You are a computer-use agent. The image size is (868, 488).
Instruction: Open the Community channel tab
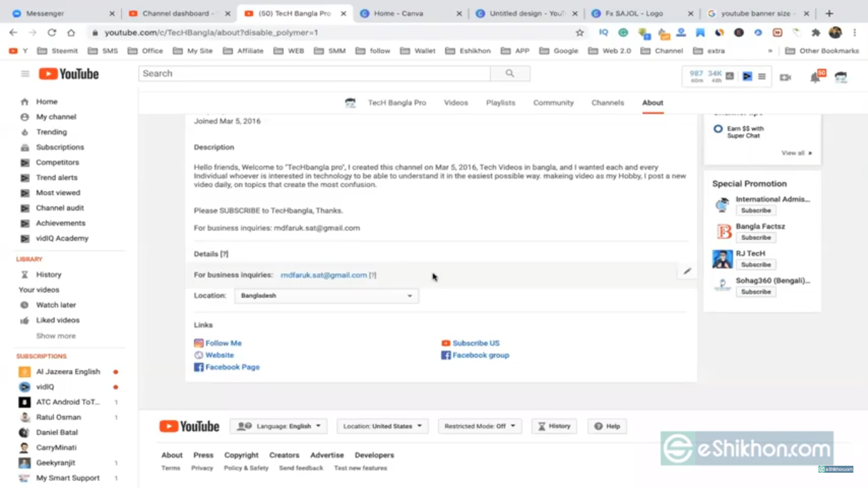(553, 103)
